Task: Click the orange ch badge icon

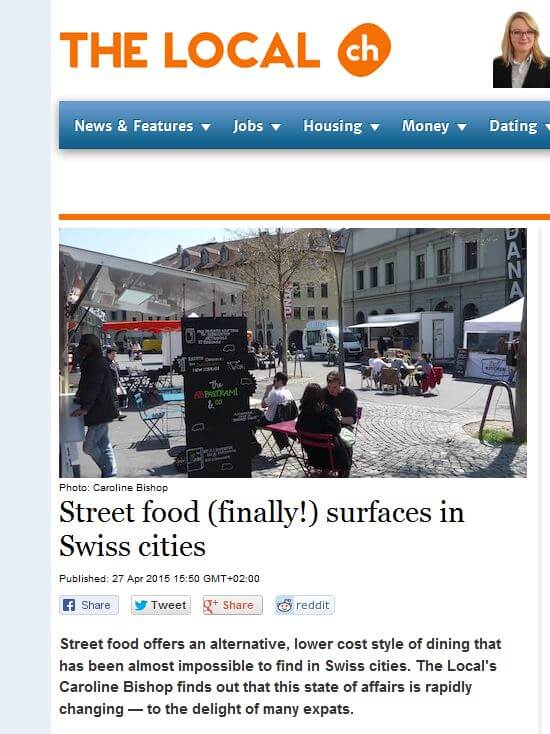Action: [x=364, y=50]
